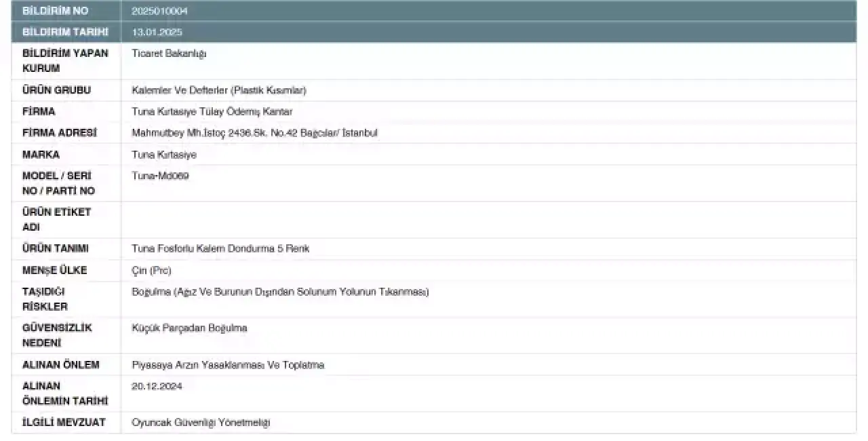The image size is (868, 441).
Task: Click the ALINAN ÖNLEMİN TARİHİ label
Action: click(65, 394)
